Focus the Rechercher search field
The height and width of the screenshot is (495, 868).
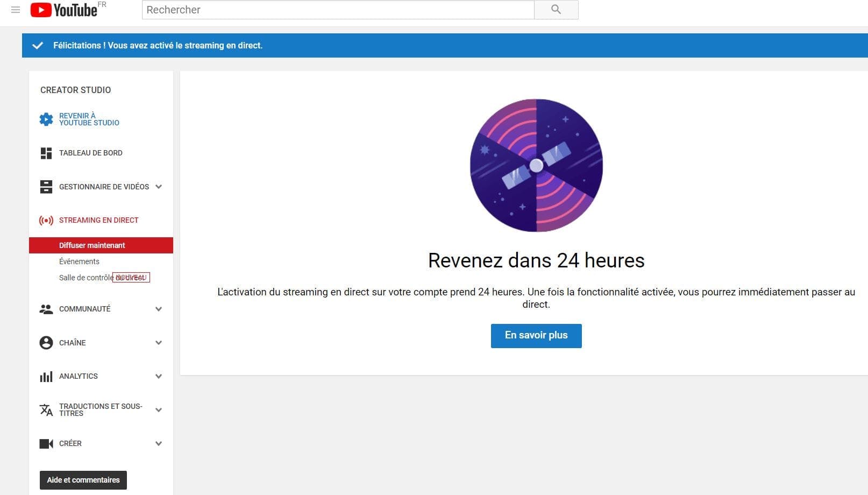coord(338,10)
